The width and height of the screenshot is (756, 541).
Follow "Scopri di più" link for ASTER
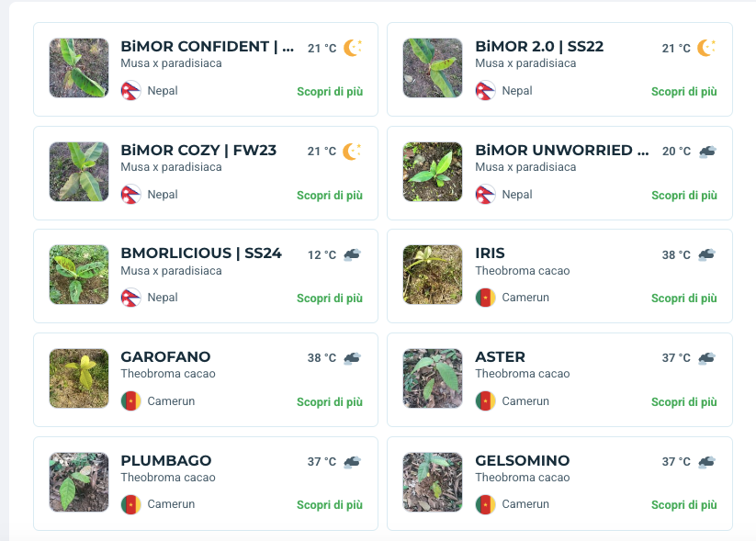tap(684, 402)
